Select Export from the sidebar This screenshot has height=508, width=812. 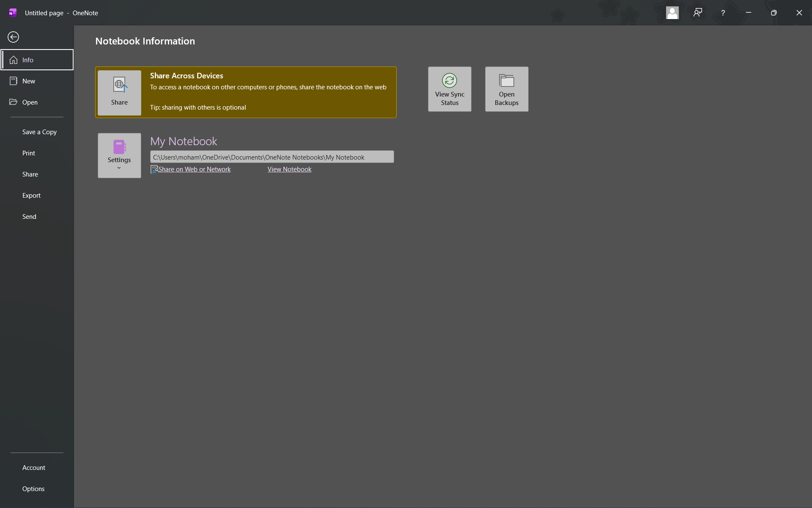coord(37,195)
